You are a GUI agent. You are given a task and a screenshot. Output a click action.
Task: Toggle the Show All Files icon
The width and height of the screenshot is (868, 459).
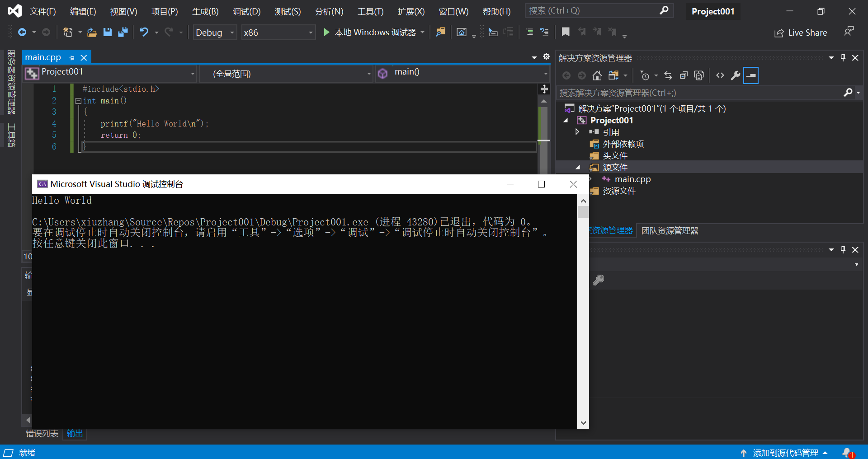[699, 75]
